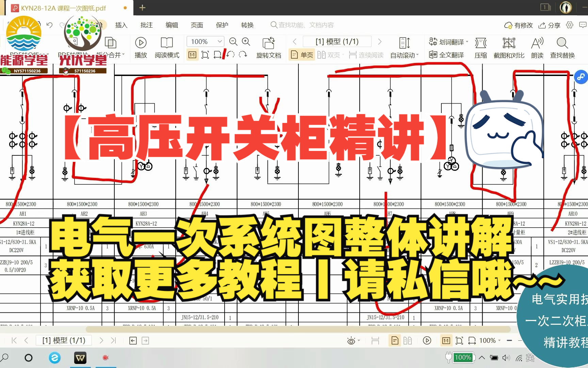
Task: Expand the split and merge dropdown
Action: tap(124, 55)
